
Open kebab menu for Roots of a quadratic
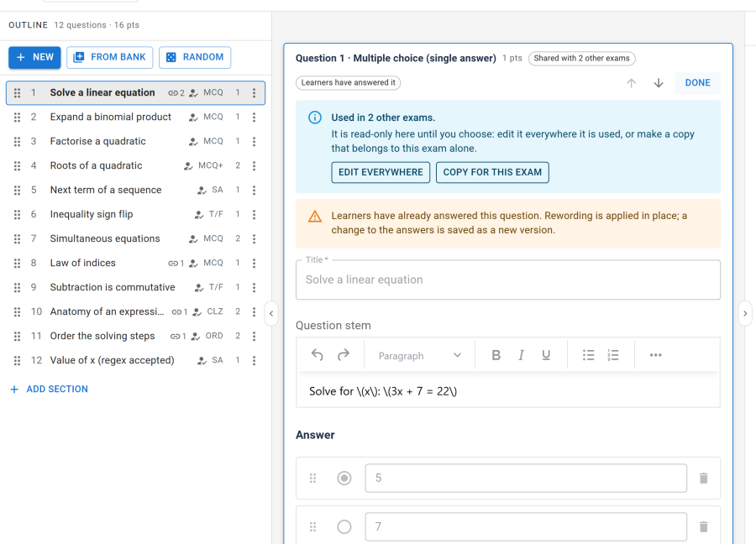[254, 165]
